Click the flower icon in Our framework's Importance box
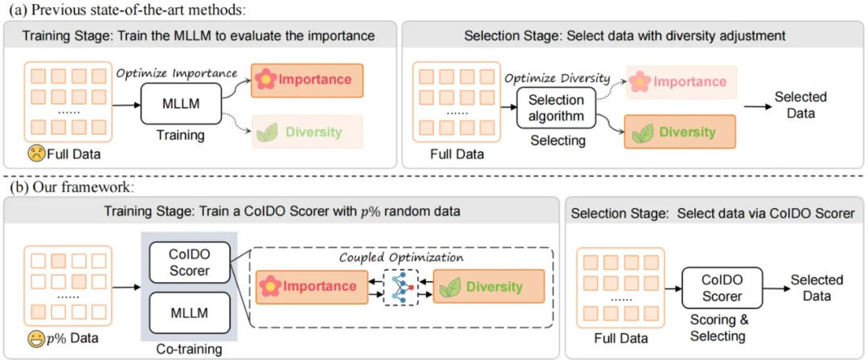 tap(270, 286)
